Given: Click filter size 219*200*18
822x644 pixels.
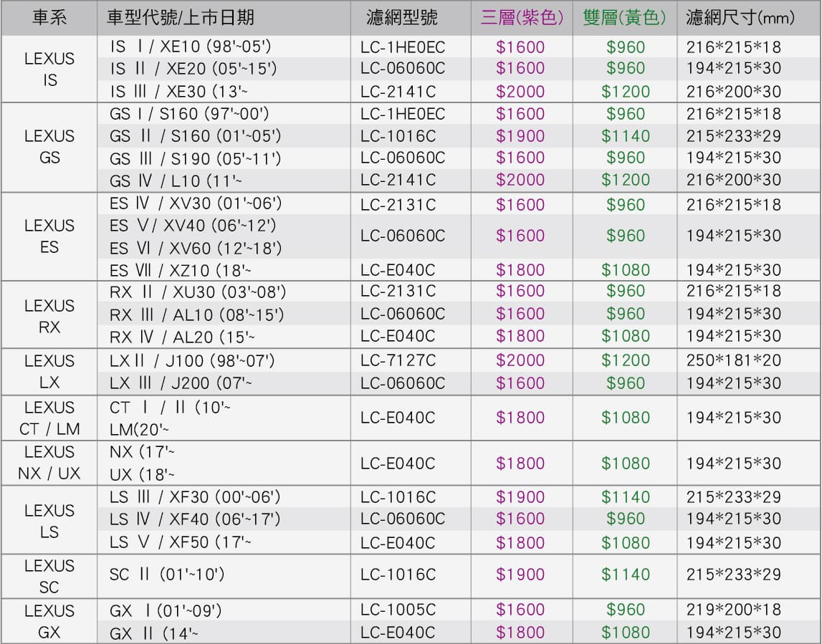Looking at the screenshot, I should (733, 610).
